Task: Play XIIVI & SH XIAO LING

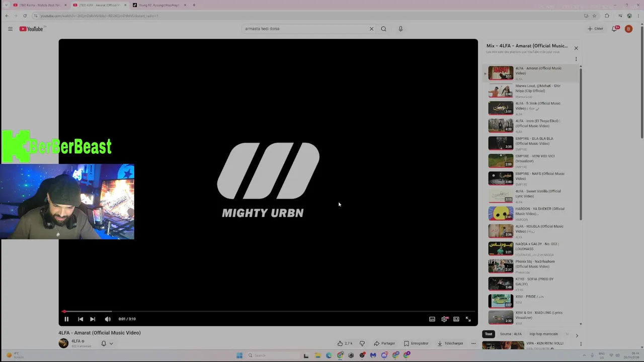Action: [531, 317]
